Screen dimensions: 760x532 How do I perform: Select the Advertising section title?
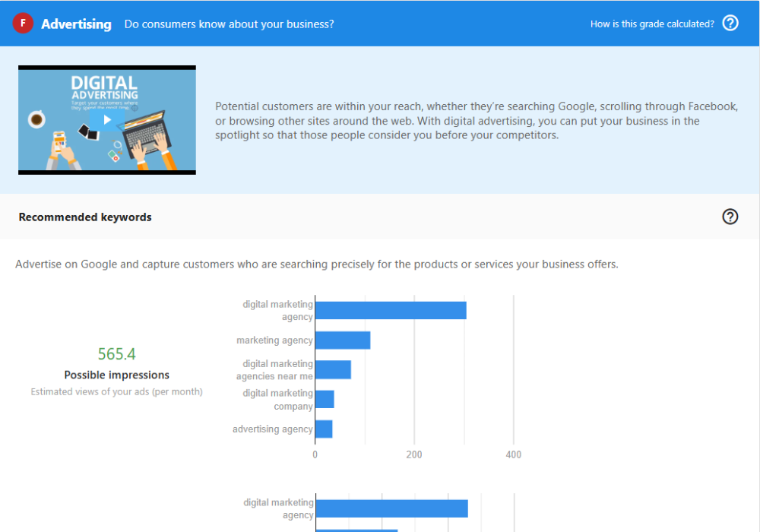(76, 24)
